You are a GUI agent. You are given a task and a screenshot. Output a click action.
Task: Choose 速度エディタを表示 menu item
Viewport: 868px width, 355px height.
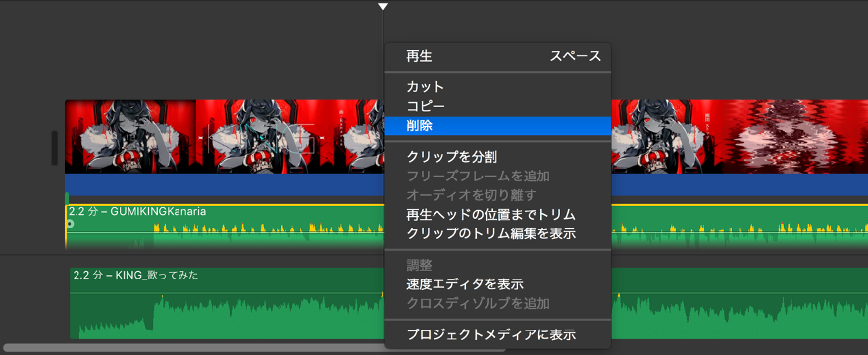pyautogui.click(x=497, y=284)
